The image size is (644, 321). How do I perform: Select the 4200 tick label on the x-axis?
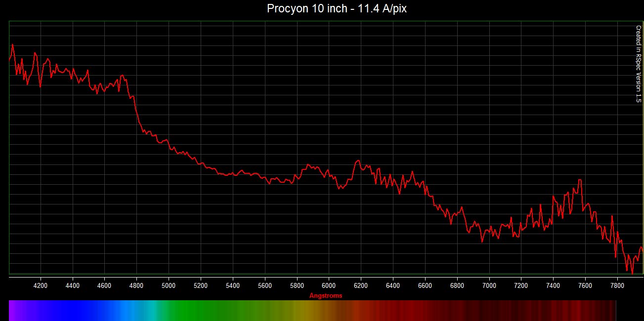click(41, 285)
